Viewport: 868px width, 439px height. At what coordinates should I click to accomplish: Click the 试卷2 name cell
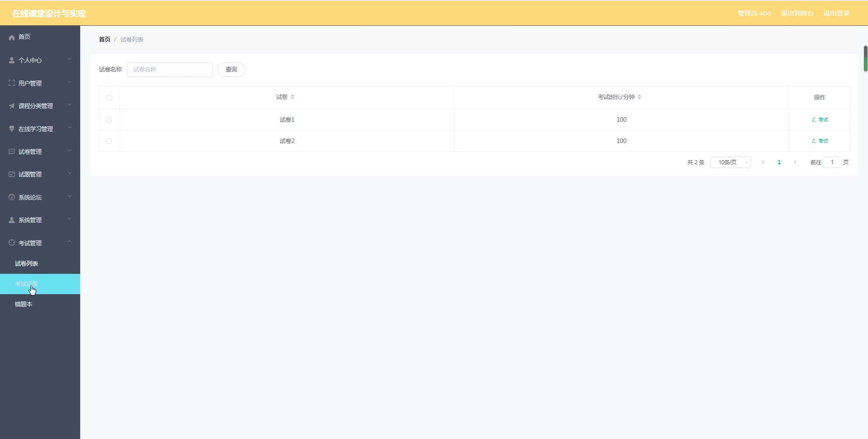click(x=287, y=141)
